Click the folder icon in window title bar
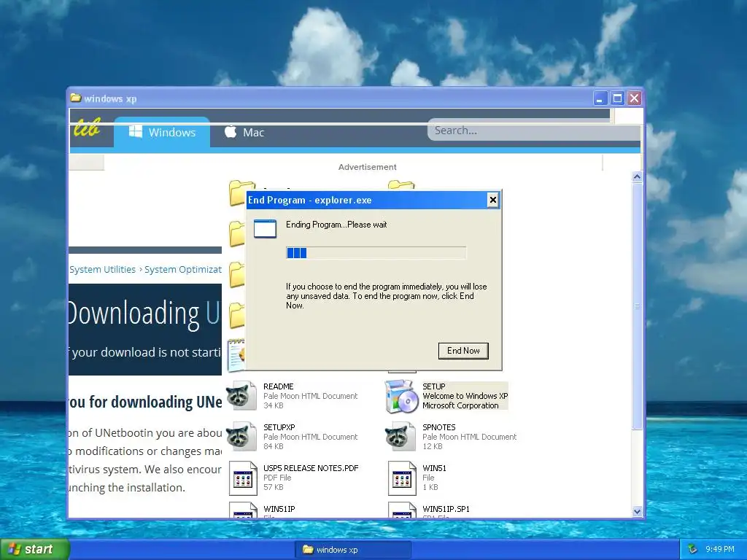 (x=76, y=98)
